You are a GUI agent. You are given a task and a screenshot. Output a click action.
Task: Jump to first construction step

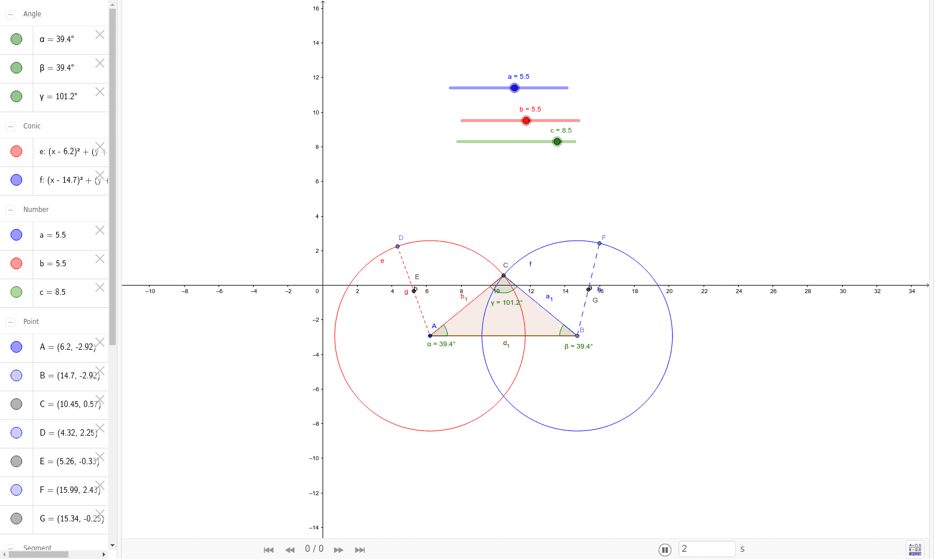coord(269,550)
